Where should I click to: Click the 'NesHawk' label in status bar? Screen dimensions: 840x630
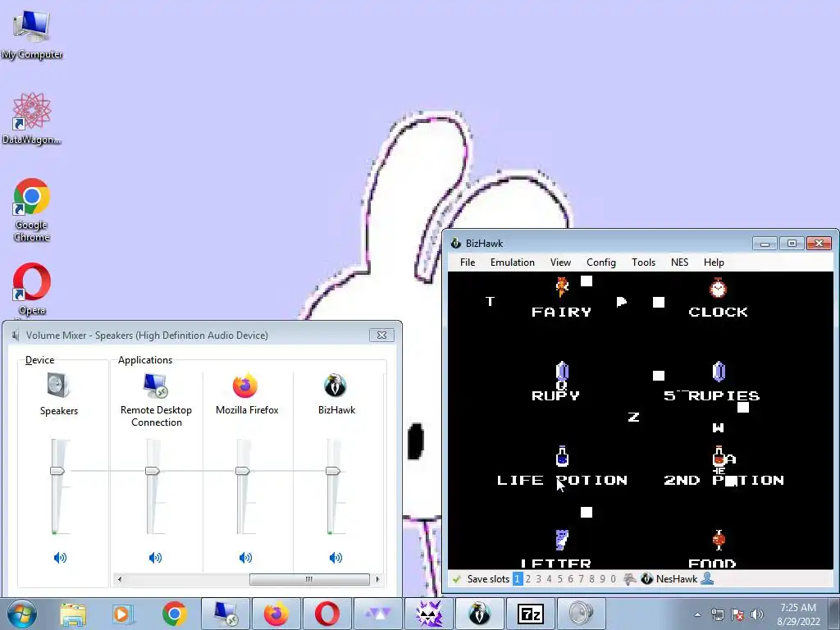point(677,579)
